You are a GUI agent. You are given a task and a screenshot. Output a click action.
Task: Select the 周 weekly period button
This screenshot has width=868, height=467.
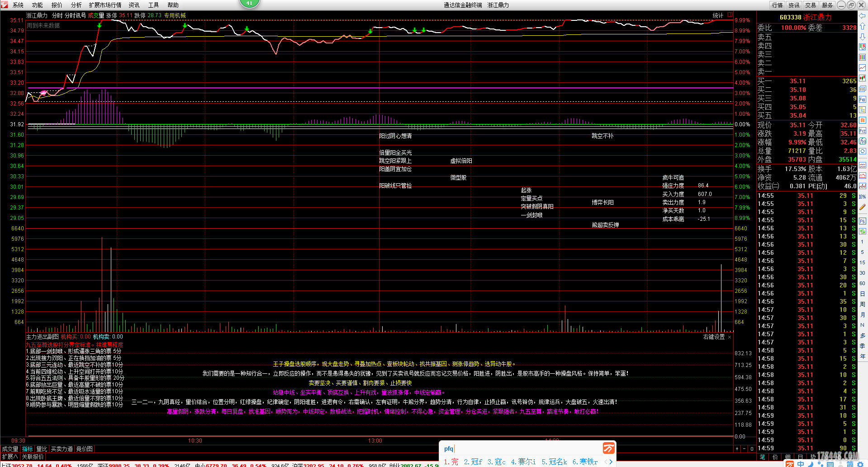[x=863, y=304]
